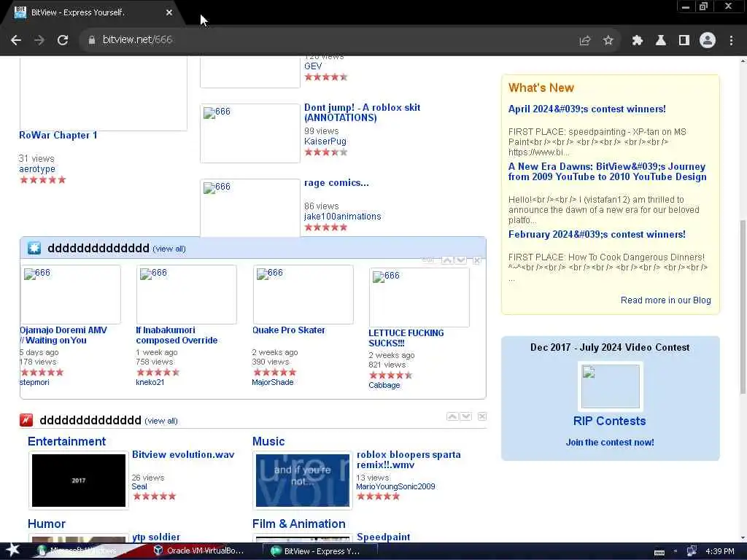747x560 pixels.
Task: Move the categories module up
Action: pyautogui.click(x=452, y=416)
